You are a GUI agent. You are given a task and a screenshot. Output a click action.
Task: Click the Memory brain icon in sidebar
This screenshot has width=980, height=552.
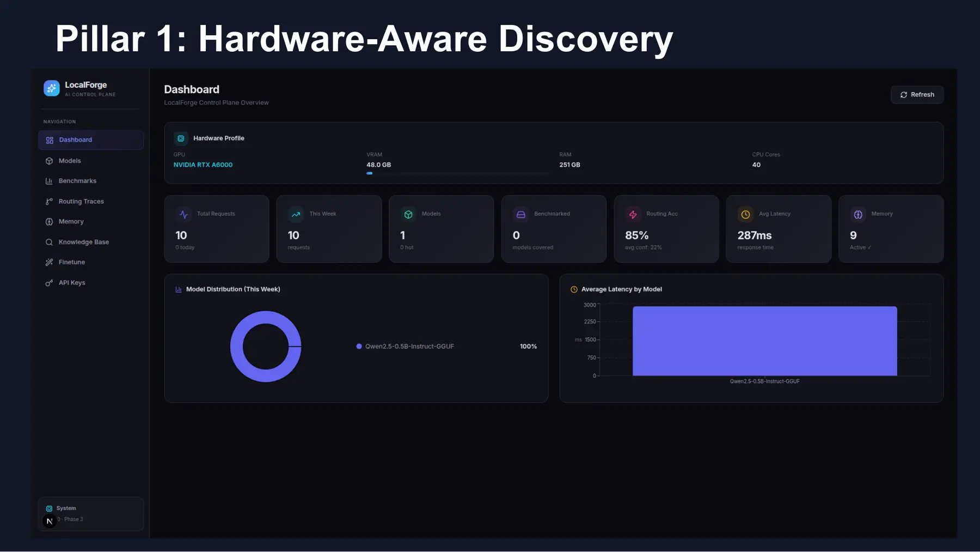[49, 222]
